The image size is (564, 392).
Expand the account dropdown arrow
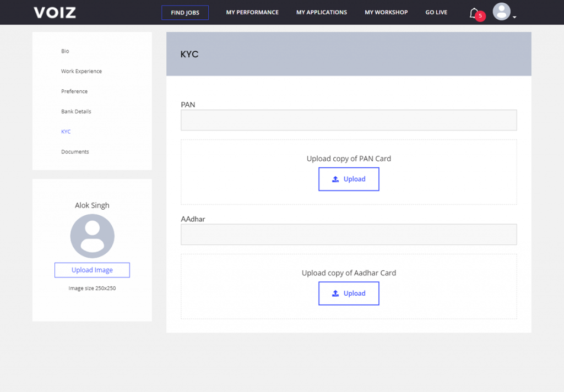(x=514, y=17)
